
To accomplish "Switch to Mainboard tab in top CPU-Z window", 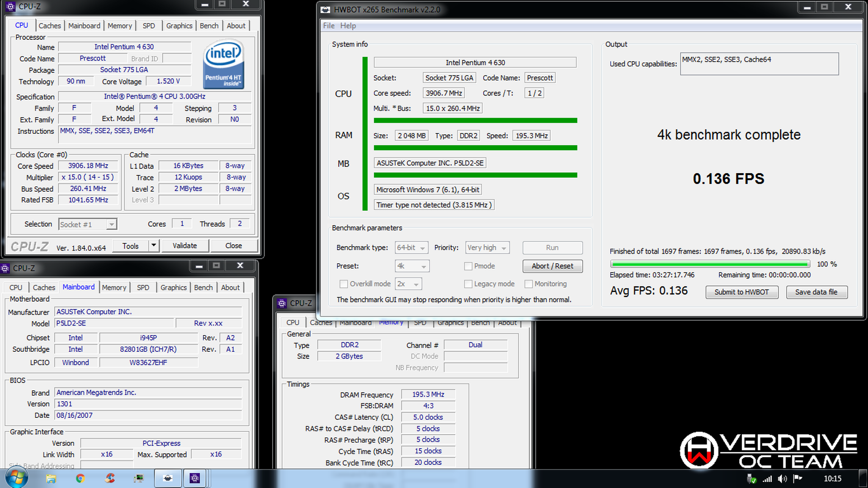I will pyautogui.click(x=84, y=26).
